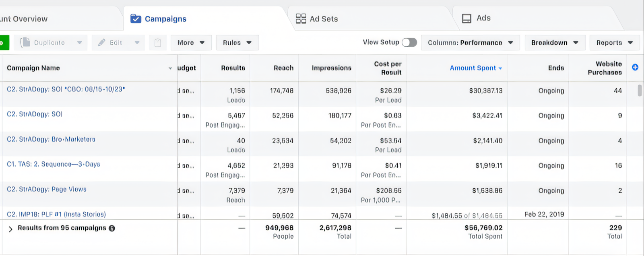The image size is (644, 256).
Task: Click the Ad Sets grid icon
Action: pyautogui.click(x=301, y=19)
